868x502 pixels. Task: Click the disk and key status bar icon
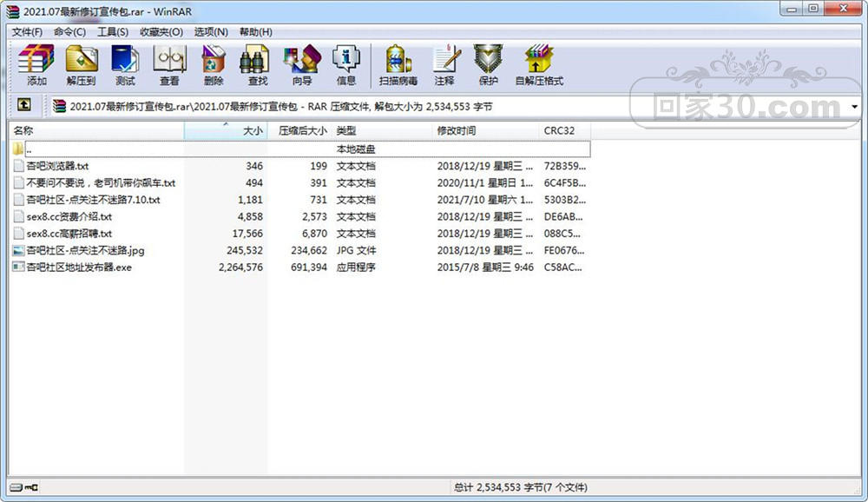coord(23,487)
